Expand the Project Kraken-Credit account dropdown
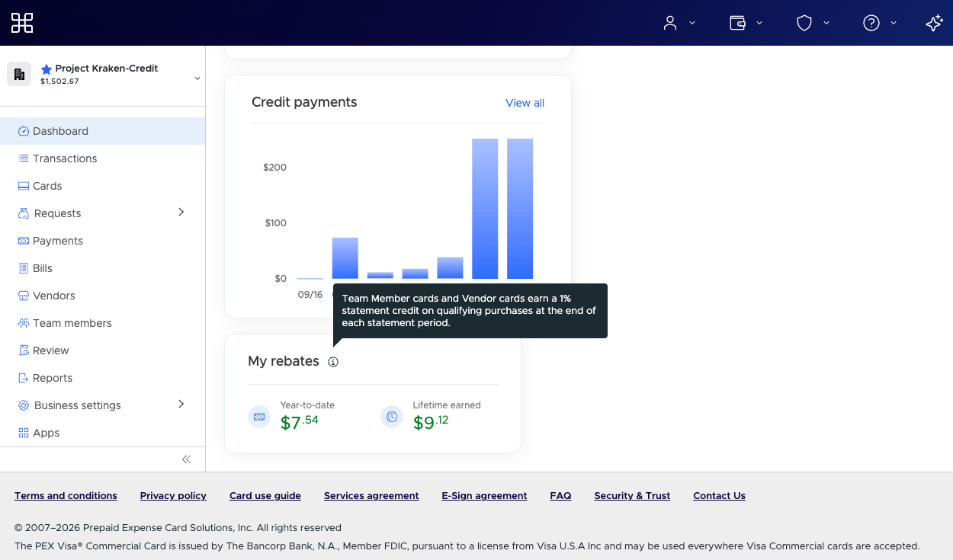 [x=197, y=78]
